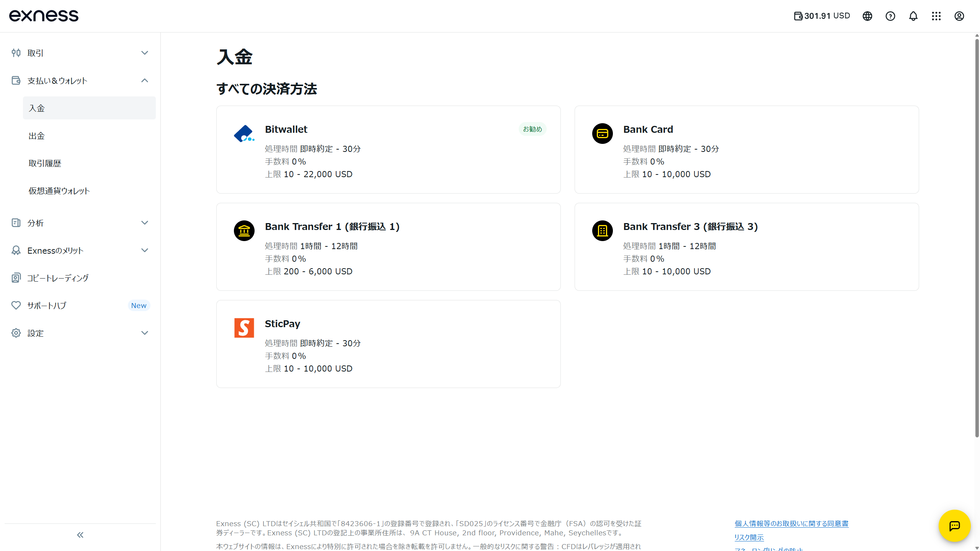Open the user profile icon
The height and width of the screenshot is (551, 980).
click(x=959, y=16)
